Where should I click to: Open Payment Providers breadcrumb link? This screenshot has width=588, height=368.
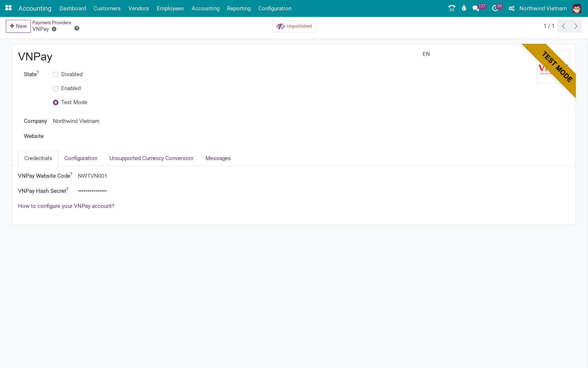(52, 23)
